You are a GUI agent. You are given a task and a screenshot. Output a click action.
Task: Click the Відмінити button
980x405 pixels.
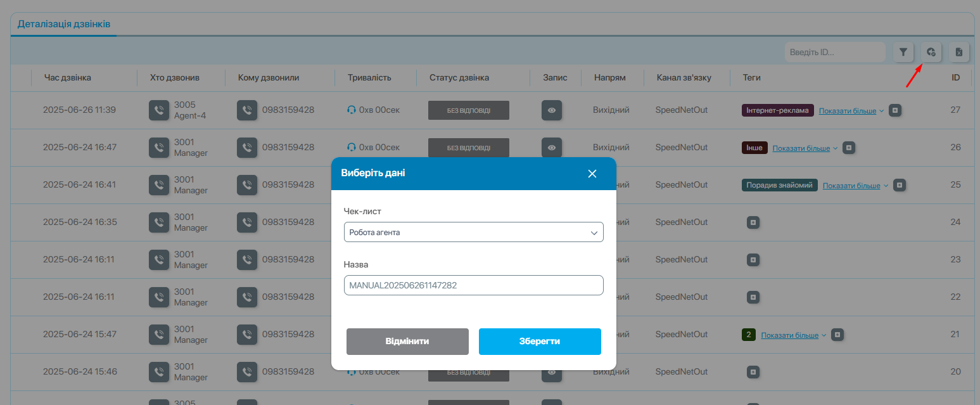(407, 341)
